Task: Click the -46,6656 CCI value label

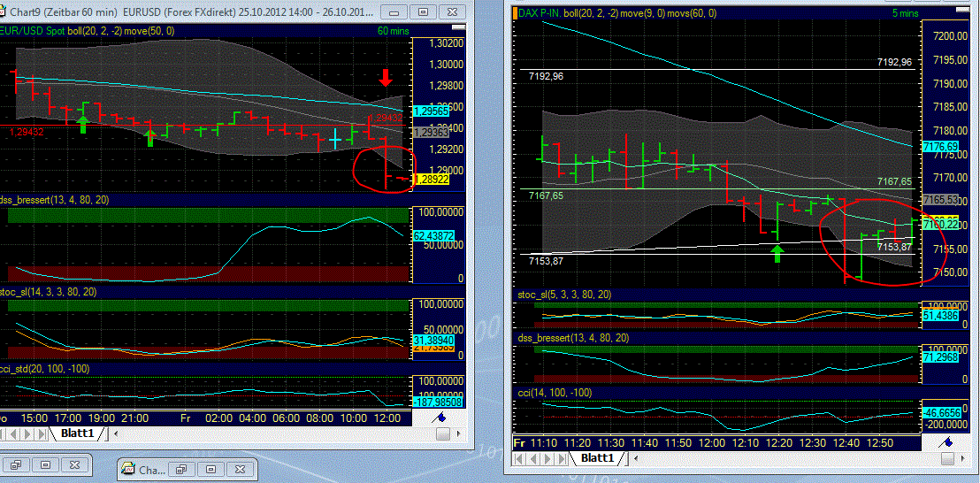Action: pos(940,413)
